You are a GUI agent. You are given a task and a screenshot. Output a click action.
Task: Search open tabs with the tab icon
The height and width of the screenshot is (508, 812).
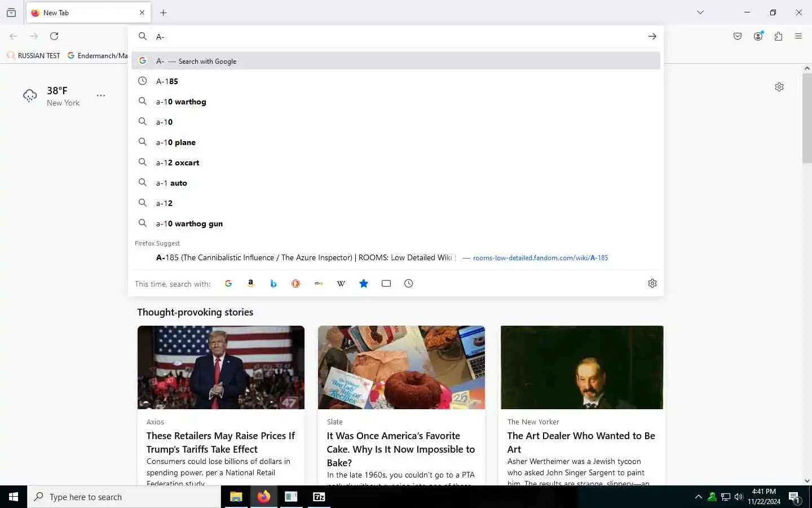(386, 283)
